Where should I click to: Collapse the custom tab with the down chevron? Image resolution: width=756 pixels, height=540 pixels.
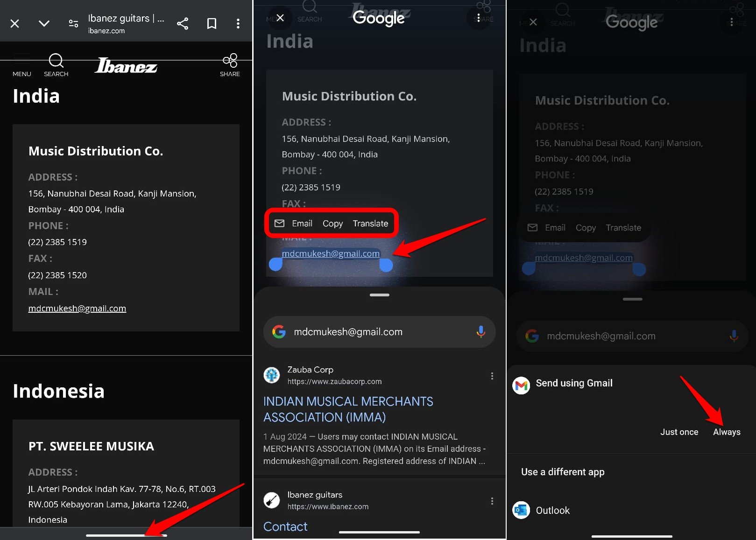43,22
